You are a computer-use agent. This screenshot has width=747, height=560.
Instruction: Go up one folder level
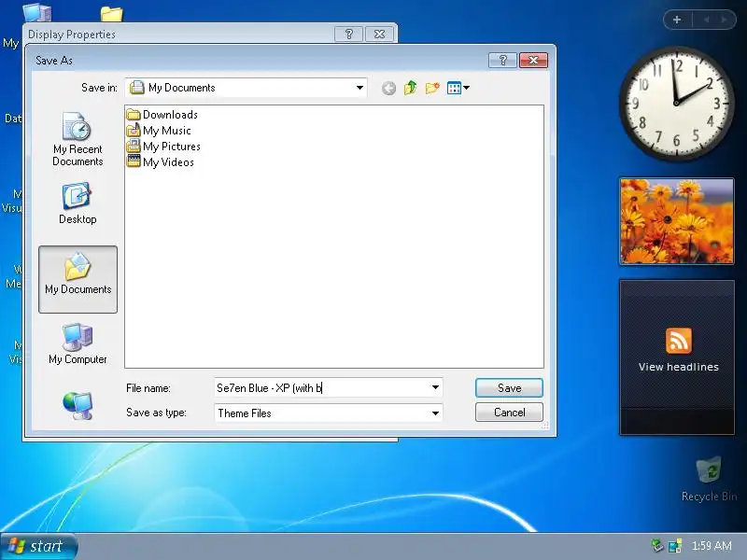(411, 88)
